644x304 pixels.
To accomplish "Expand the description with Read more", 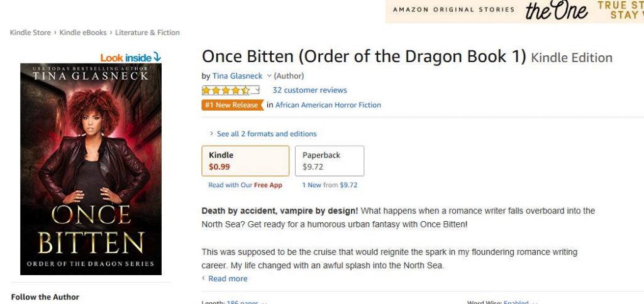I will tap(228, 279).
